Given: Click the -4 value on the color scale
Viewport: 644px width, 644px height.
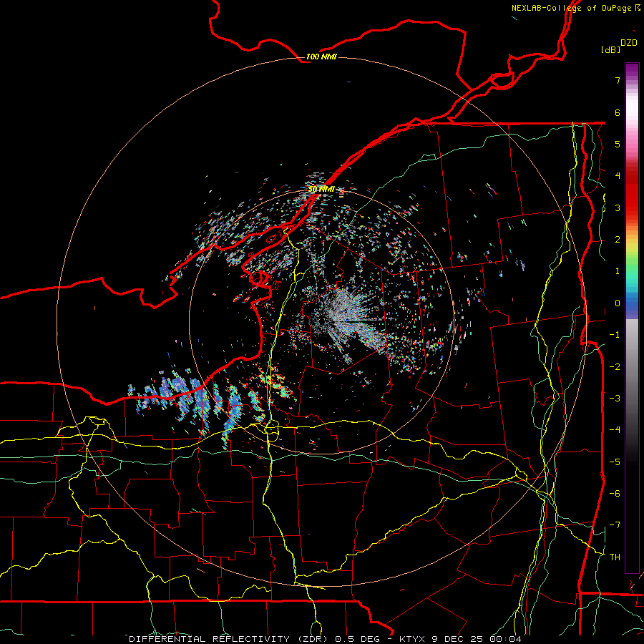Looking at the screenshot, I should coord(615,430).
